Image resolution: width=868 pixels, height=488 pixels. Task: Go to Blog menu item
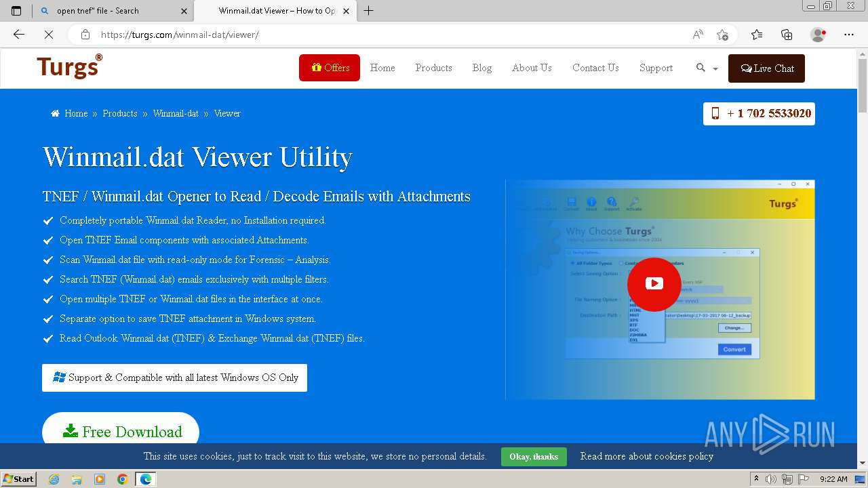coord(482,68)
